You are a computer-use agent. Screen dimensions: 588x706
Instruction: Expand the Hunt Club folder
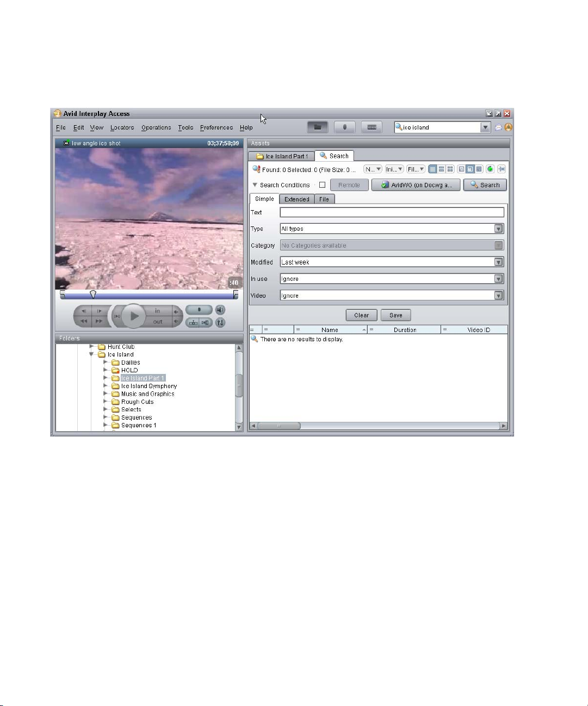(92, 347)
